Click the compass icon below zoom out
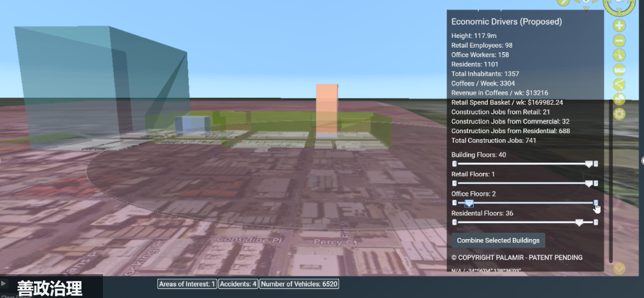644x298 pixels. pyautogui.click(x=619, y=55)
